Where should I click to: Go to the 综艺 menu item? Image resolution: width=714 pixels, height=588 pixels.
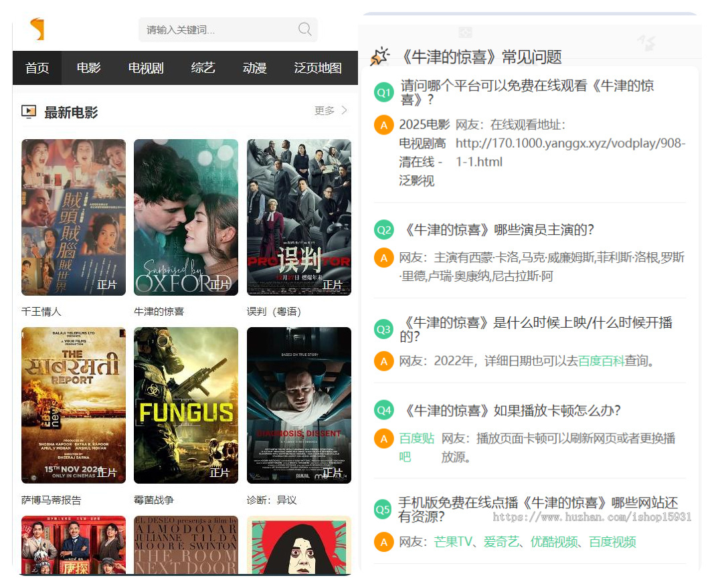(x=203, y=68)
